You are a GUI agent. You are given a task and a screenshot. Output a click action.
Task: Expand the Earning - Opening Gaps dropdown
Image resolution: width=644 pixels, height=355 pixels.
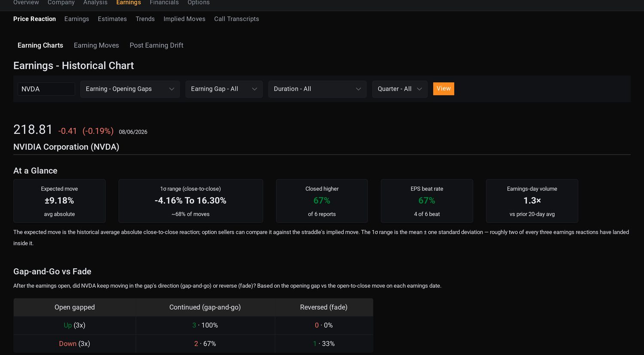[130, 89]
